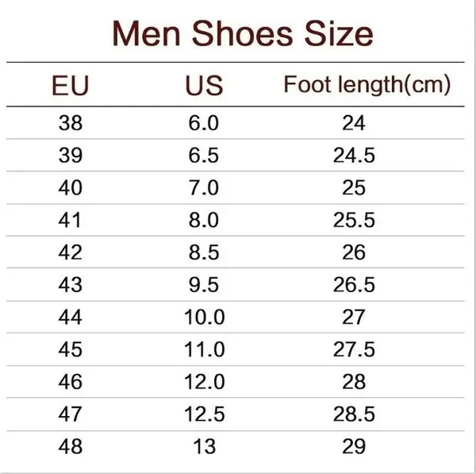The height and width of the screenshot is (474, 476).
Task: Select EU size 47 cell
Action: (70, 414)
